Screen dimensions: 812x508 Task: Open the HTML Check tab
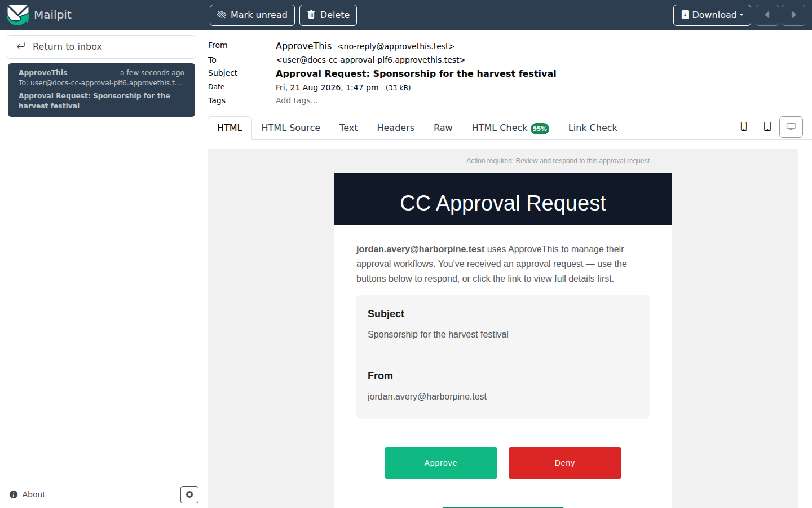tap(510, 128)
